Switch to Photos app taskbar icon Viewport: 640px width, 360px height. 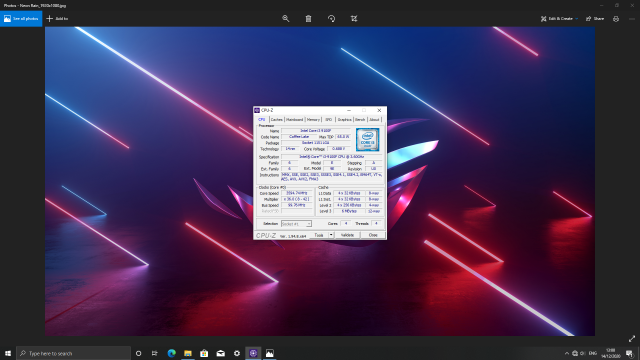click(x=270, y=353)
